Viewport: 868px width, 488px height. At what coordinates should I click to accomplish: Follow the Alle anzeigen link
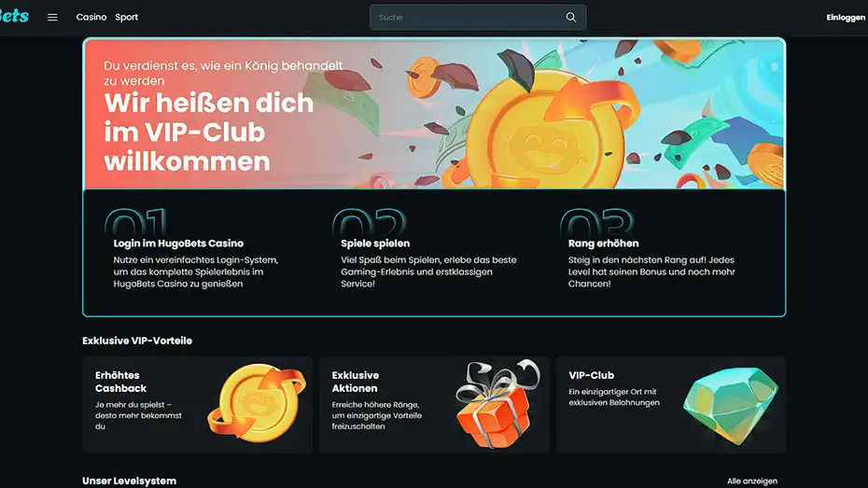point(751,481)
